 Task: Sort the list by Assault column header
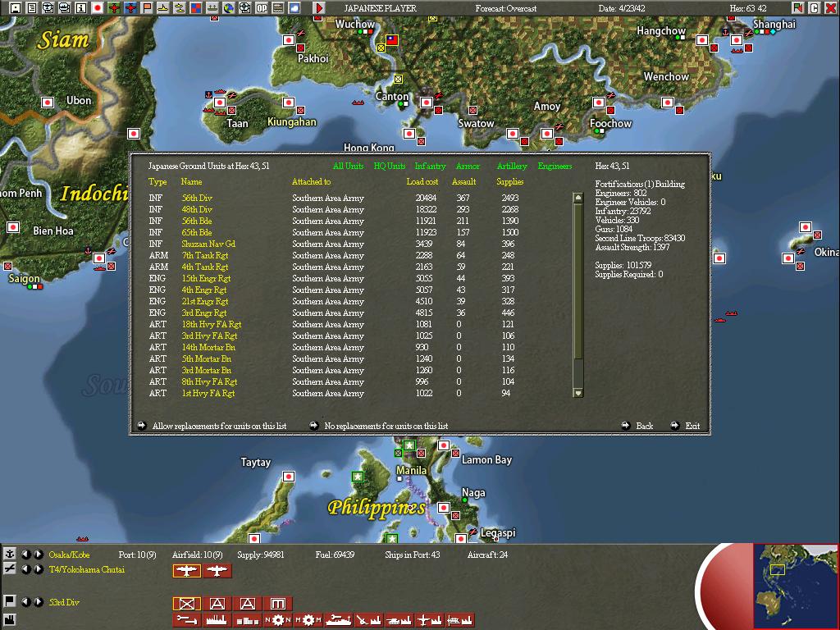click(464, 181)
